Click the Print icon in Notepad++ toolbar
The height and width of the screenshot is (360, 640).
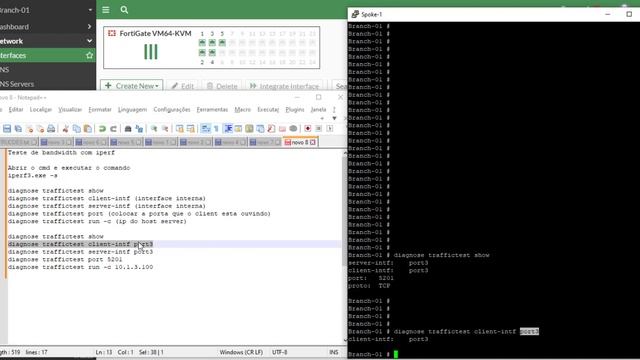(51, 129)
